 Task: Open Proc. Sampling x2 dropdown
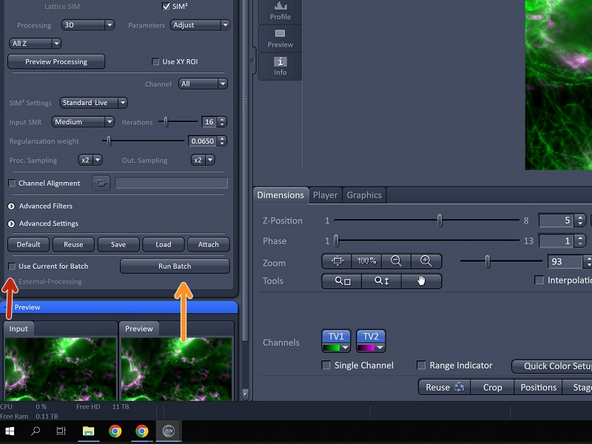tap(90, 160)
